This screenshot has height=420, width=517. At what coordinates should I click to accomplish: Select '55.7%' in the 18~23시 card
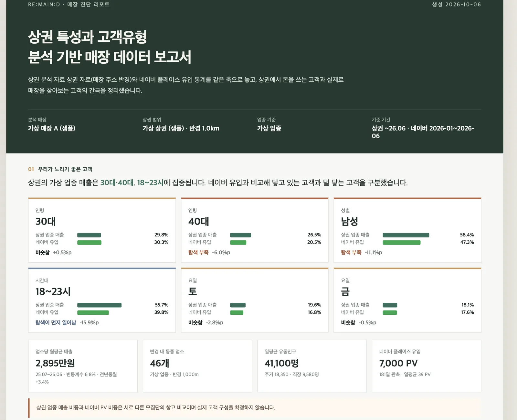coord(162,305)
